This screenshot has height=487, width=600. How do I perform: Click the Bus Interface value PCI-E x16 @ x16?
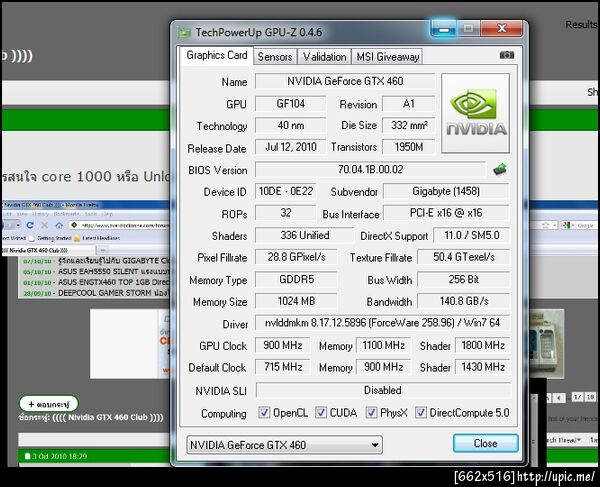coord(446,213)
